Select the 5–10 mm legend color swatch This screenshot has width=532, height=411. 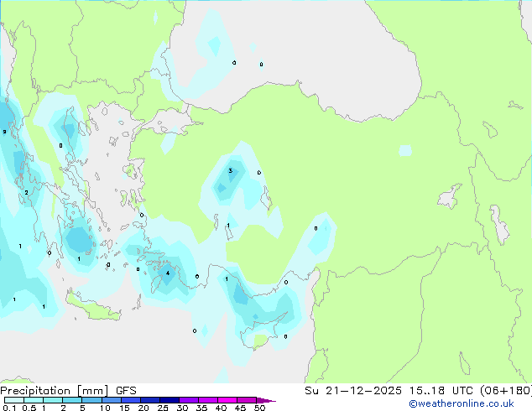click(91, 400)
